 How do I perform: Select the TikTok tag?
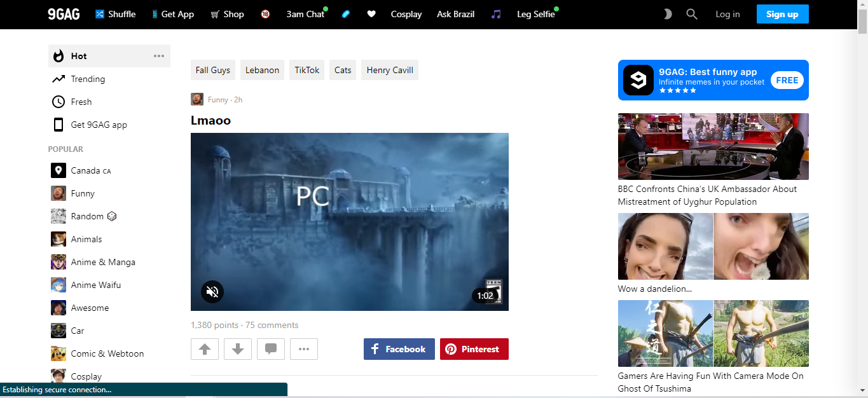point(307,70)
